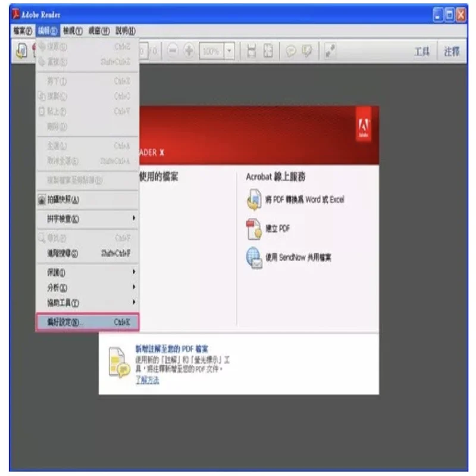Click the read mode expand arrows icon

click(x=330, y=51)
